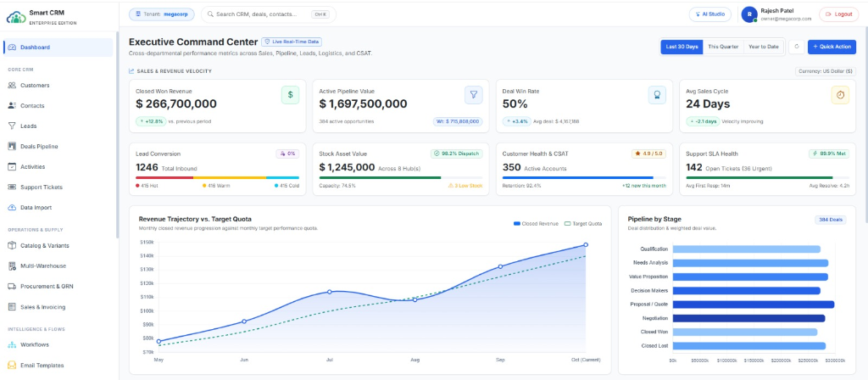Select the Last 30 Days range
868x380 pixels.
click(x=682, y=47)
